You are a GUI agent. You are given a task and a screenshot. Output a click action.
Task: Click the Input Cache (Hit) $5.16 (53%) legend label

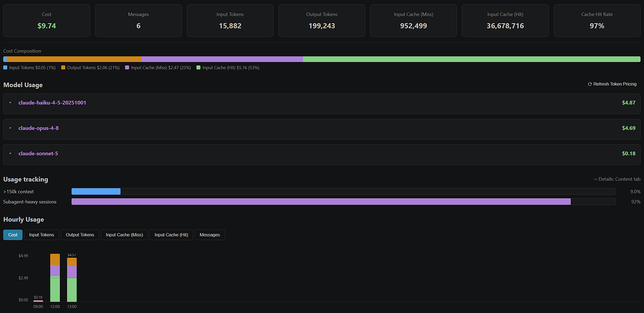[231, 68]
